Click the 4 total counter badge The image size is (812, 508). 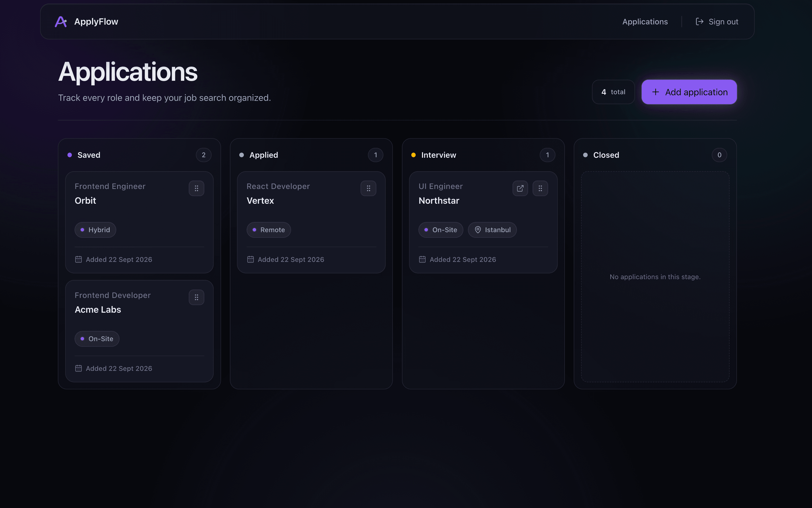coord(613,92)
